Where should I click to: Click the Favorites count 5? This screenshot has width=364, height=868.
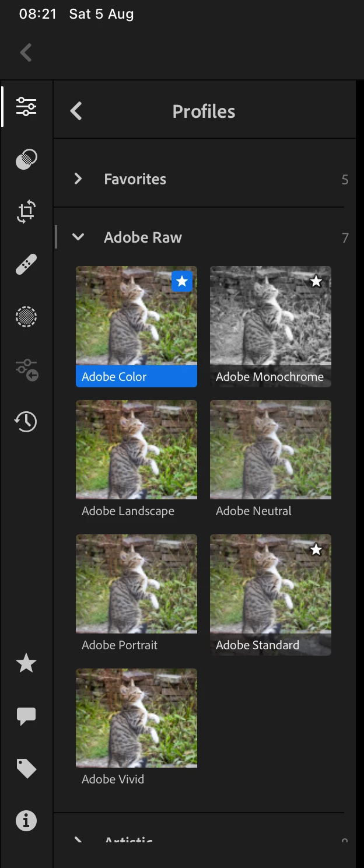pyautogui.click(x=345, y=180)
